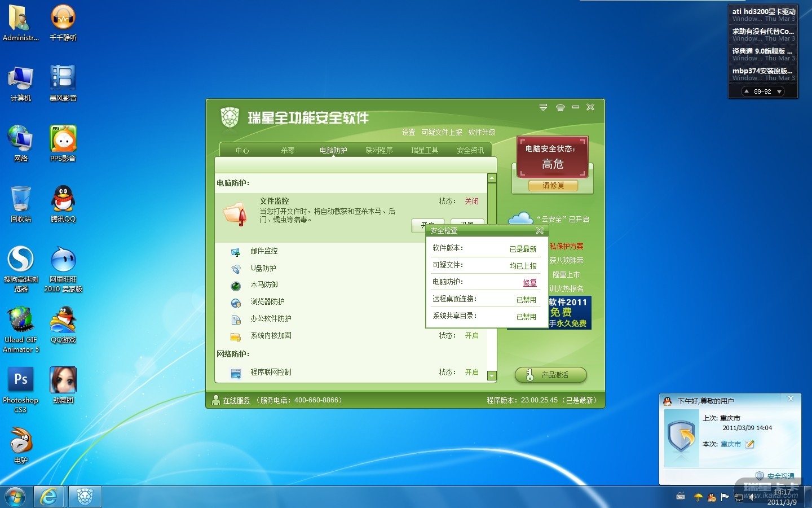Select the U盘防护 icon
The image size is (812, 508).
[236, 269]
